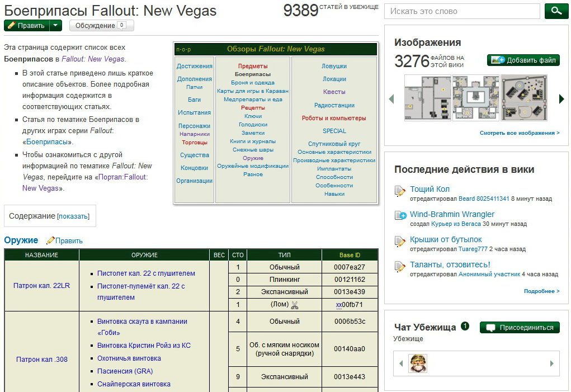Open Оружейные модификации link
The width and height of the screenshot is (571, 392).
253,166
